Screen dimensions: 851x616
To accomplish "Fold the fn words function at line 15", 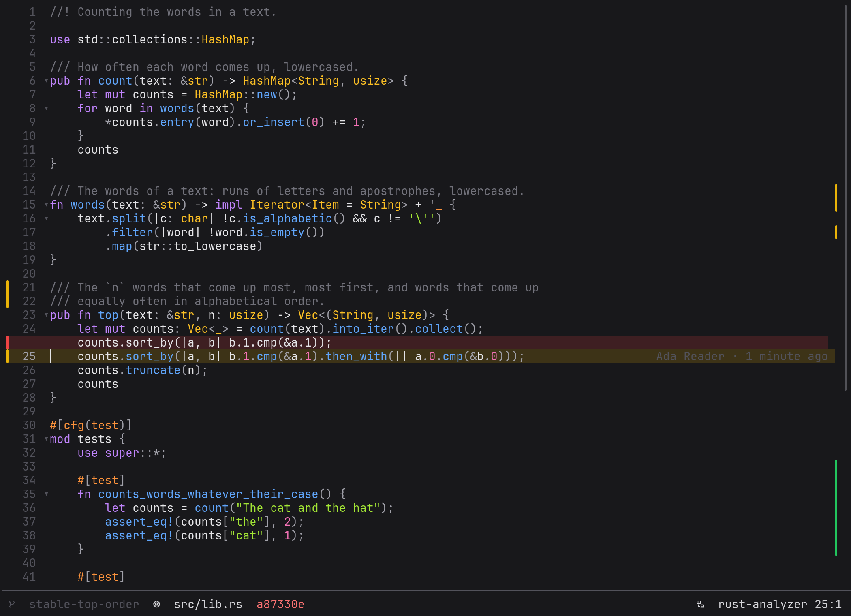I will click(46, 205).
